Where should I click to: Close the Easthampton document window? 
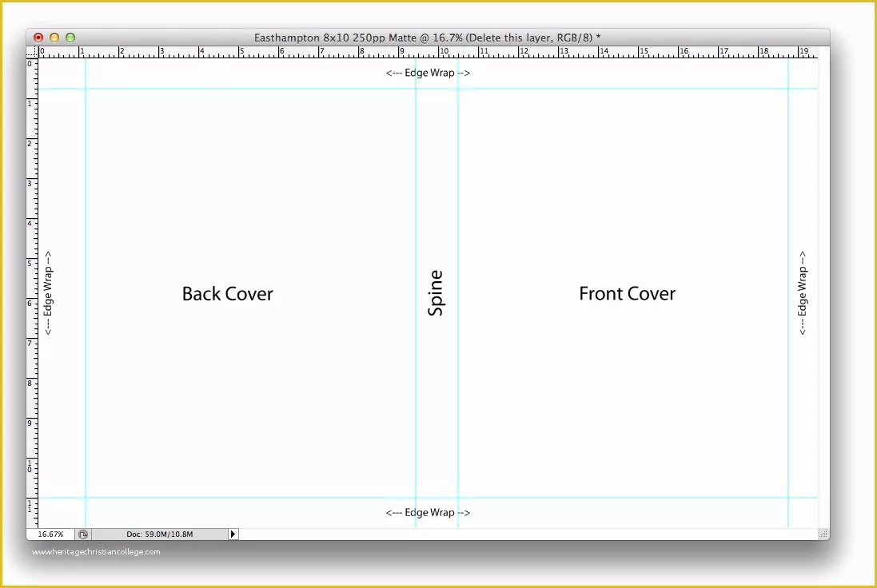pos(38,38)
